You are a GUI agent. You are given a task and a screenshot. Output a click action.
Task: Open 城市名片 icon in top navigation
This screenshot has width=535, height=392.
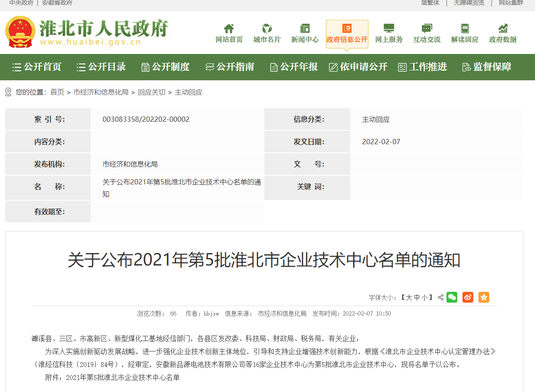(x=267, y=28)
